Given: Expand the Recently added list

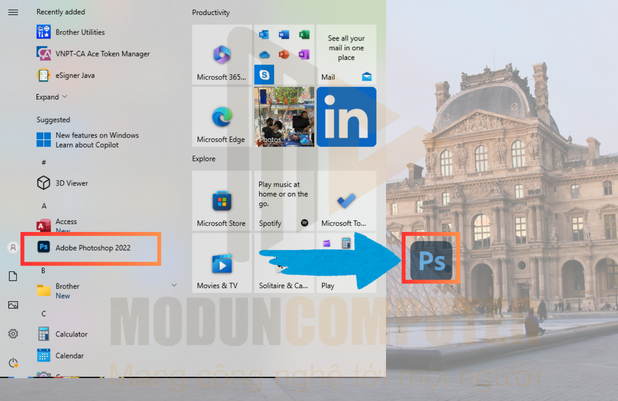Looking at the screenshot, I should (52, 97).
